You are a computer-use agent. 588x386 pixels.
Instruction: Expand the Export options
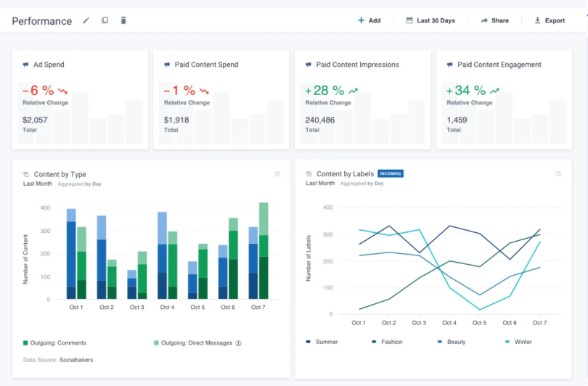[x=550, y=20]
